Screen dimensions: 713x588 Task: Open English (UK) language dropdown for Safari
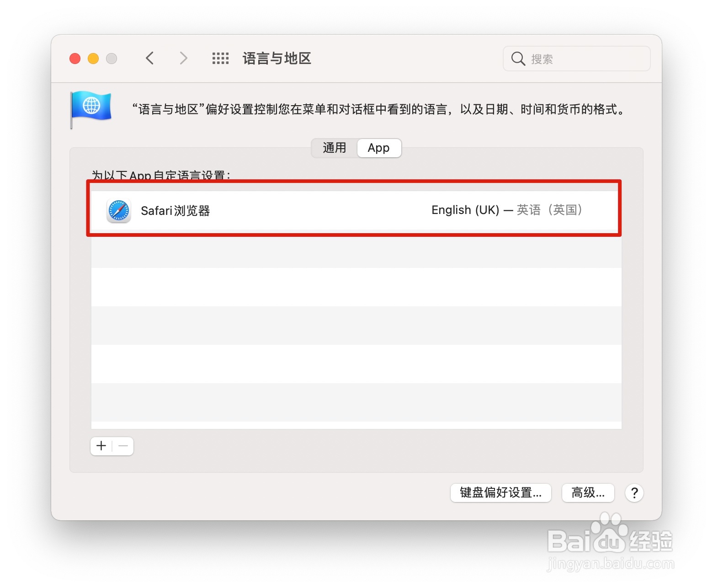[507, 210]
